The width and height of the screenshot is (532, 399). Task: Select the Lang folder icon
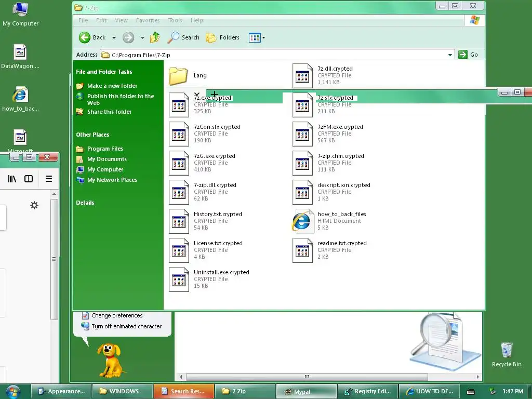click(179, 76)
